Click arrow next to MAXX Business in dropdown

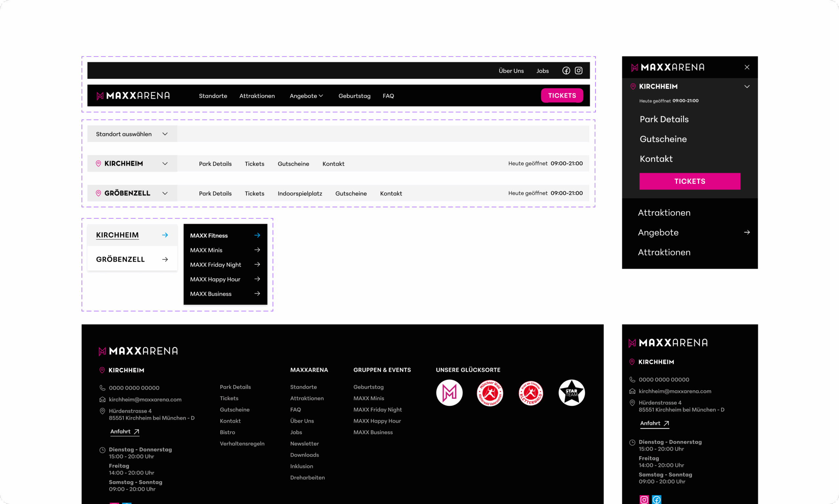[x=257, y=294]
